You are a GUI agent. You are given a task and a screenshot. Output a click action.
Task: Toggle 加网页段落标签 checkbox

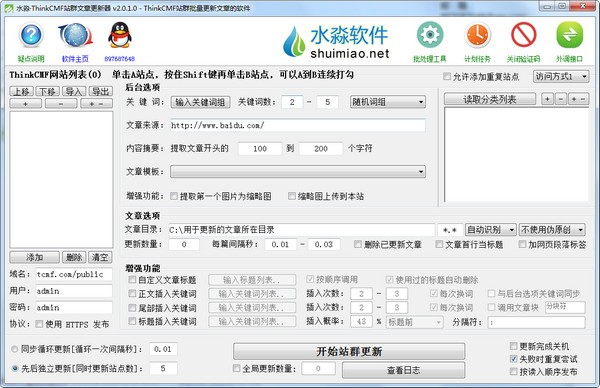click(x=522, y=244)
